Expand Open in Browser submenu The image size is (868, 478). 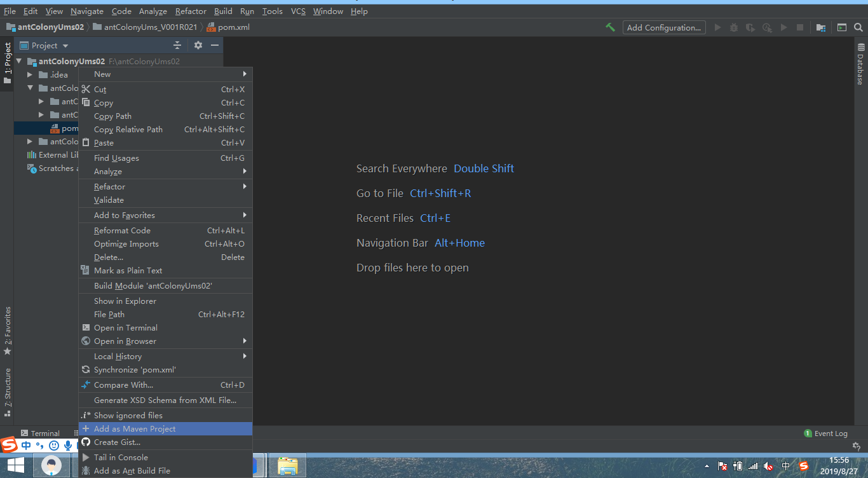click(165, 341)
